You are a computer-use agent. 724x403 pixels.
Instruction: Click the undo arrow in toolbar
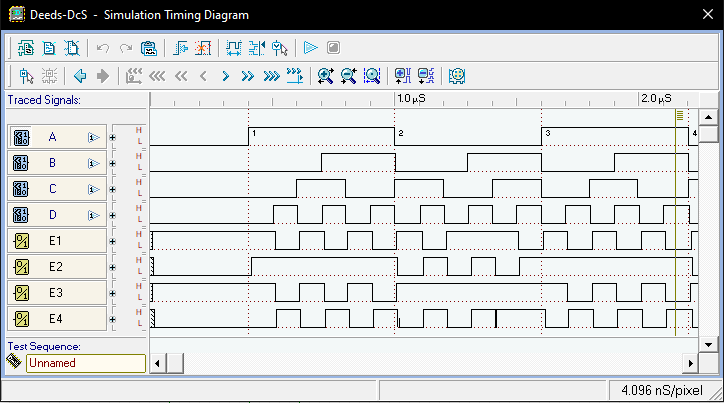(x=102, y=47)
